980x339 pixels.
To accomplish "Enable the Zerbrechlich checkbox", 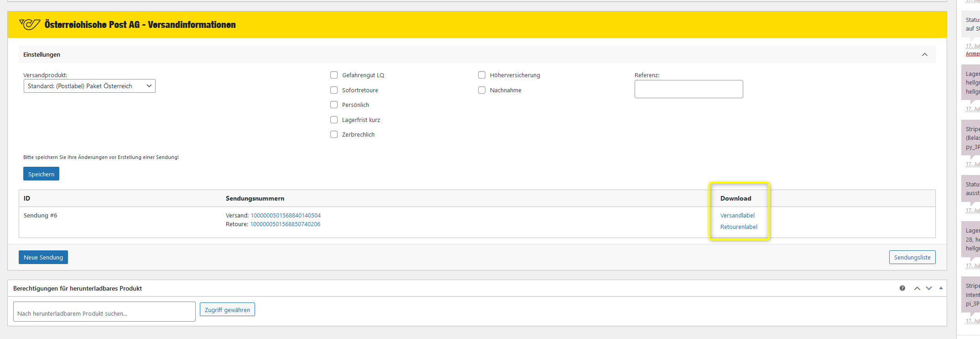I will [334, 134].
